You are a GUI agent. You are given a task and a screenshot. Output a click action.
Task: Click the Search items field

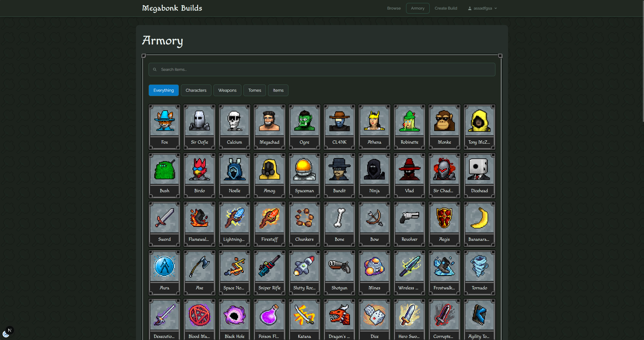(322, 69)
